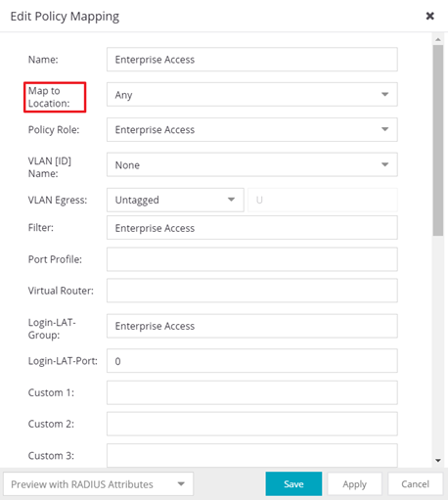Click the scrollbar up arrow

438,39
